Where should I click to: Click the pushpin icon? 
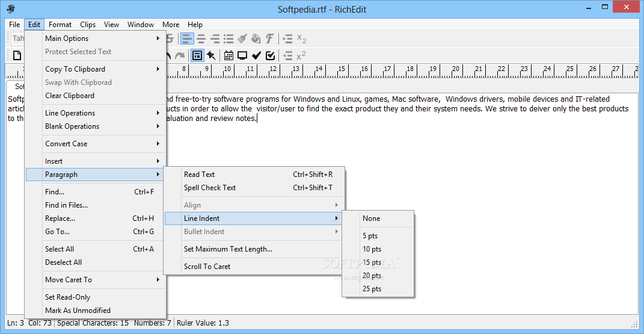(x=211, y=55)
